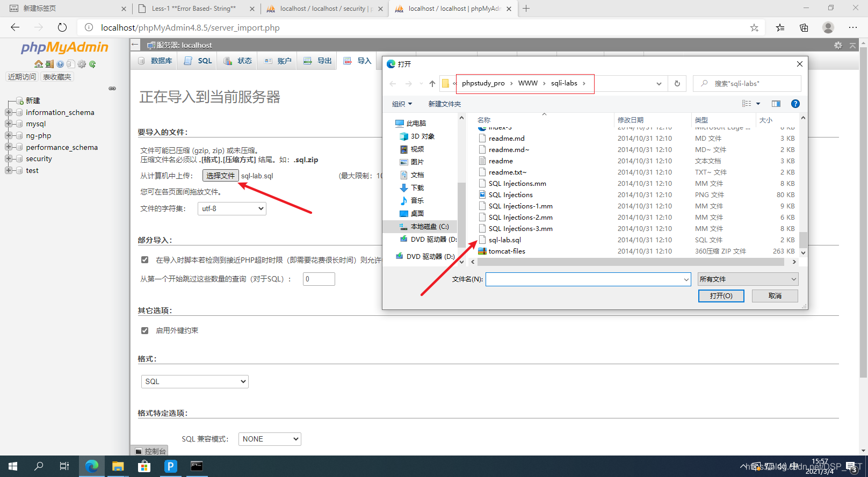Toggle preview pane in file dialog
The image size is (868, 477).
tap(776, 104)
